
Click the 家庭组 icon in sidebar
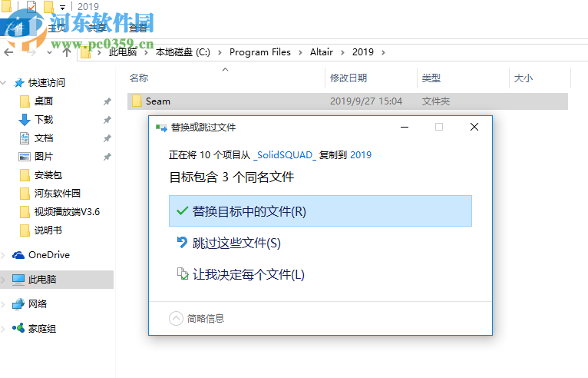[x=18, y=329]
